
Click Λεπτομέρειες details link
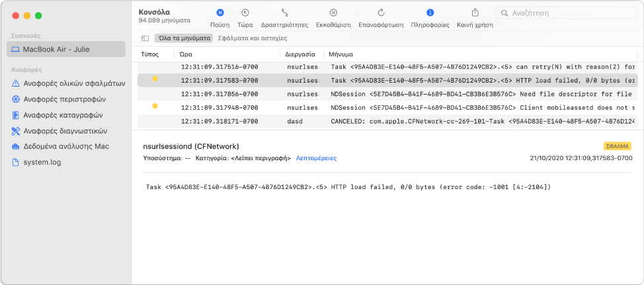coord(316,158)
